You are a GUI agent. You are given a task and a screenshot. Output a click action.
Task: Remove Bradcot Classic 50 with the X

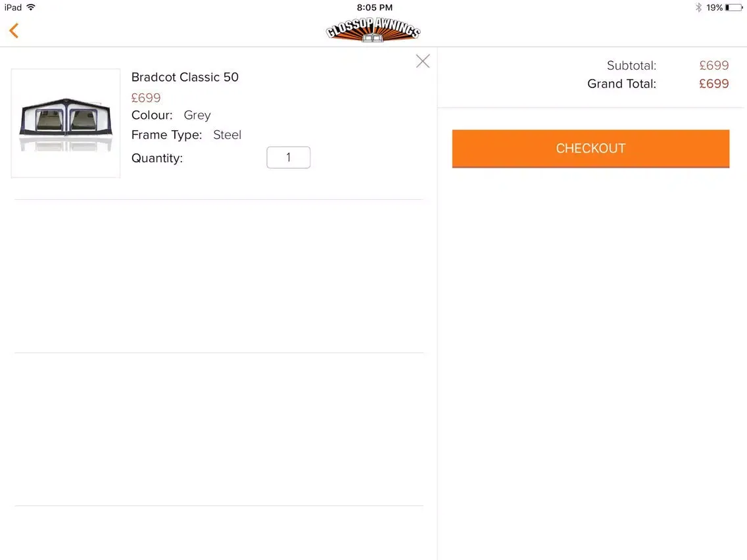423,61
